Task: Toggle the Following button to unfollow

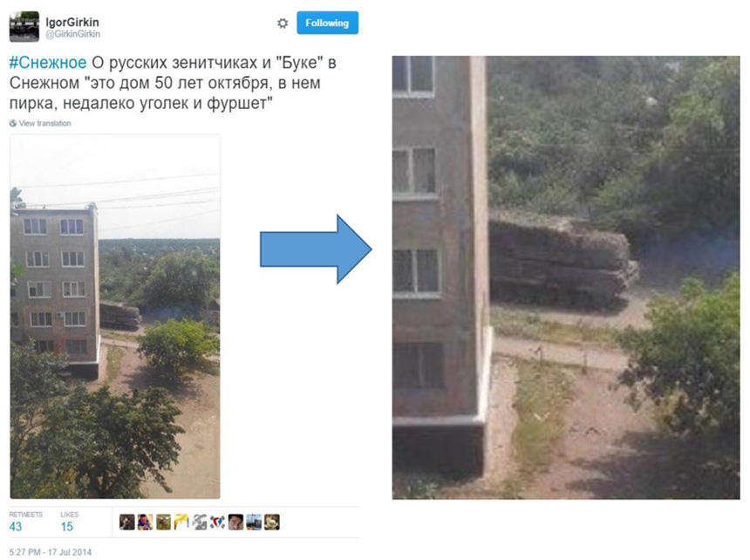Action: tap(327, 23)
